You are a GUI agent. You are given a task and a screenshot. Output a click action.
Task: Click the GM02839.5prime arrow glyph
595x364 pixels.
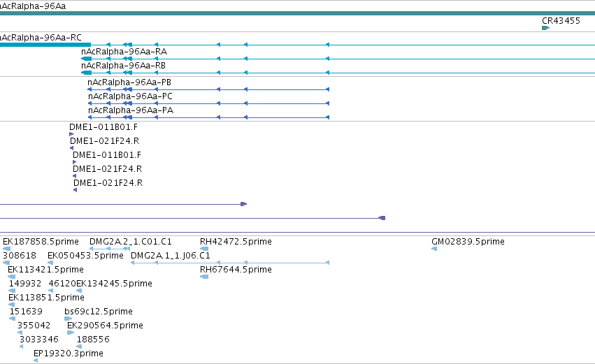[434, 249]
